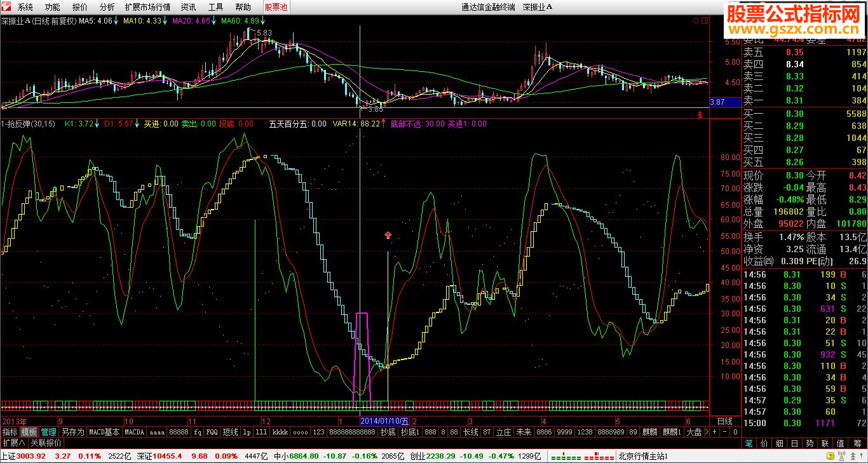The image size is (868, 463).
Task: Switch to the 价 tab in the quote panel
Action: [x=764, y=443]
